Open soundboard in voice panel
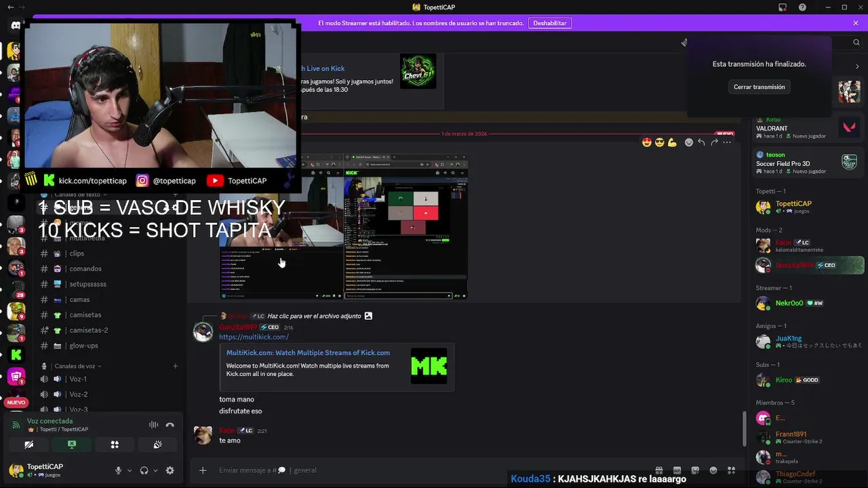The width and height of the screenshot is (868, 488). 157,445
